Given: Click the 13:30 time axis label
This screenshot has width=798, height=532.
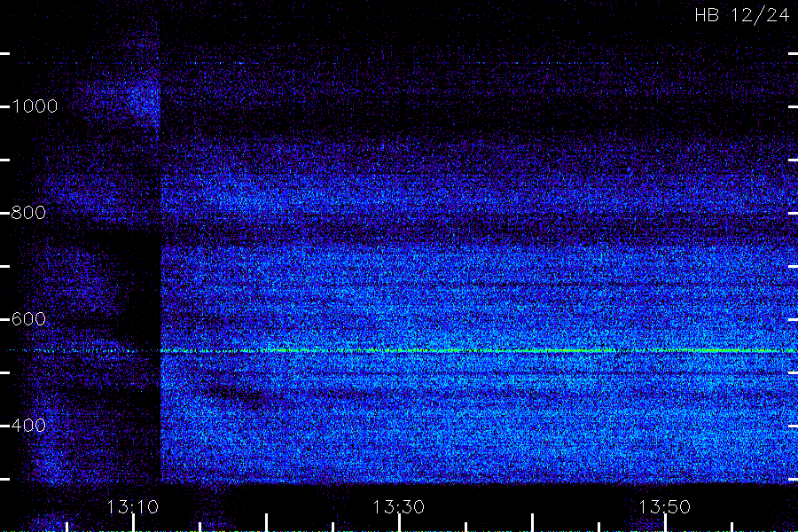Looking at the screenshot, I should click(x=398, y=507).
